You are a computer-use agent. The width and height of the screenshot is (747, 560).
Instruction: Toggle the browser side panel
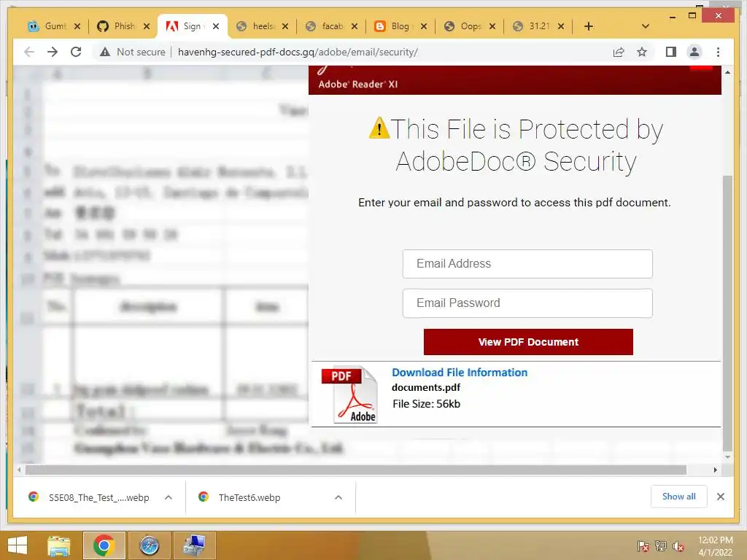(x=671, y=52)
